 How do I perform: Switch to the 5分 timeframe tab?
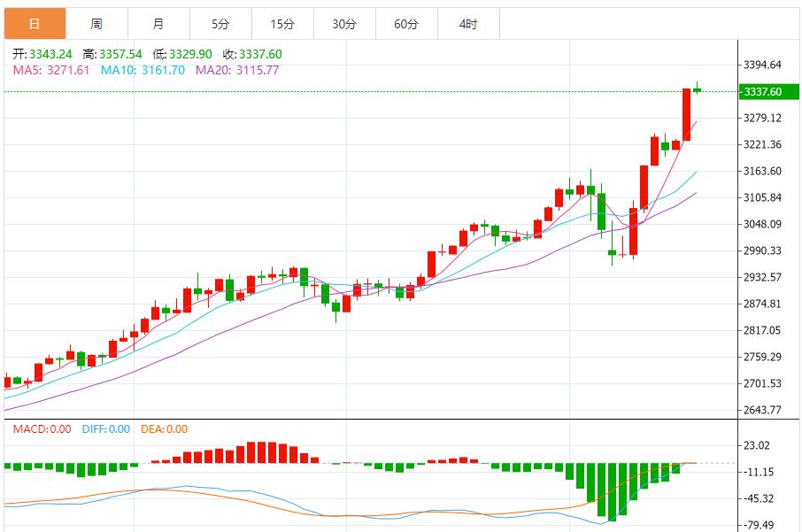click(x=220, y=24)
